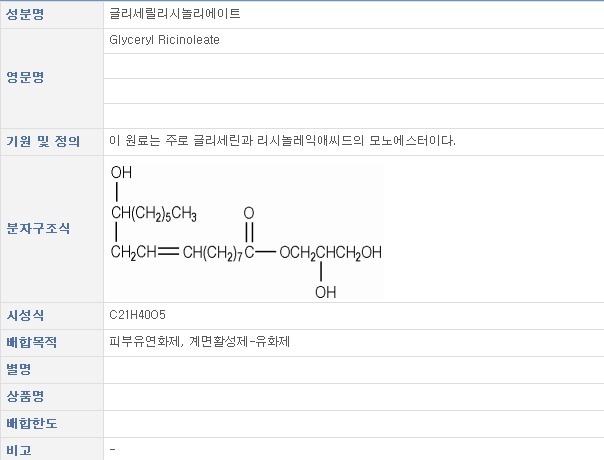Click the 기원 및 정의 header
604x460 pixels.
43,140
